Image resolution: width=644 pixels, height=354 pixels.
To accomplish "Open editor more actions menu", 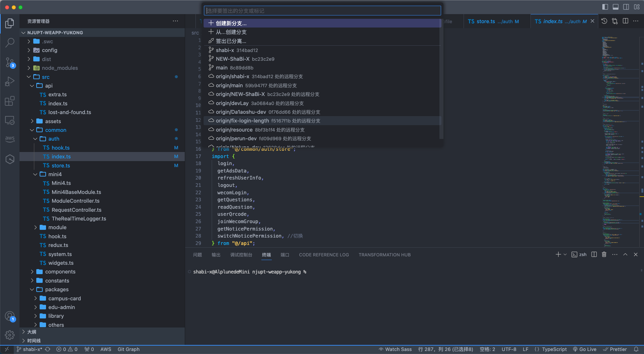I will pos(636,21).
